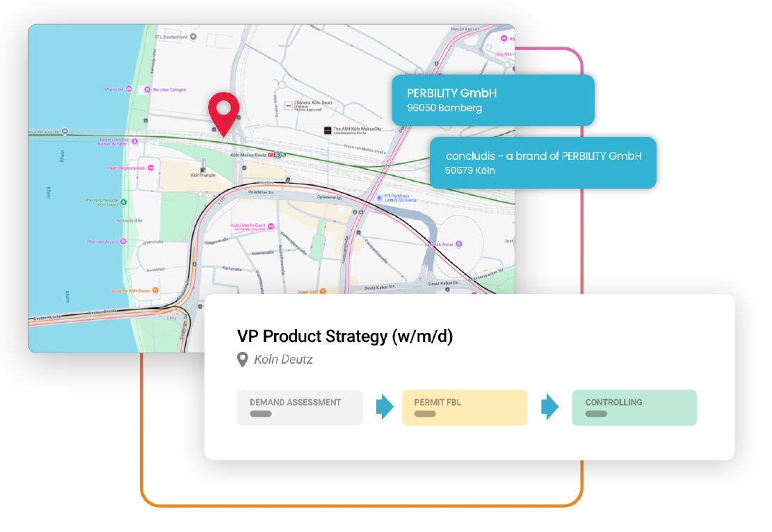Click the Köln Deutz location text
Image resolution: width=772 pixels, height=532 pixels.
coord(283,360)
